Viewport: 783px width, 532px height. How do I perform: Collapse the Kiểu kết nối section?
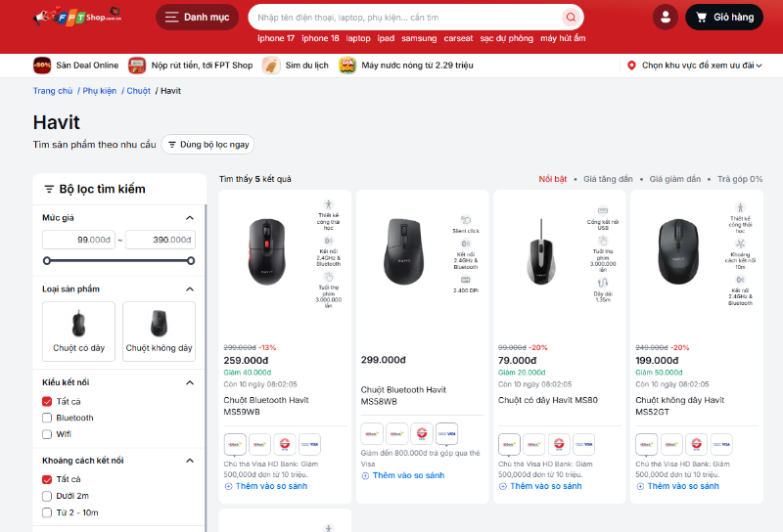click(x=190, y=381)
